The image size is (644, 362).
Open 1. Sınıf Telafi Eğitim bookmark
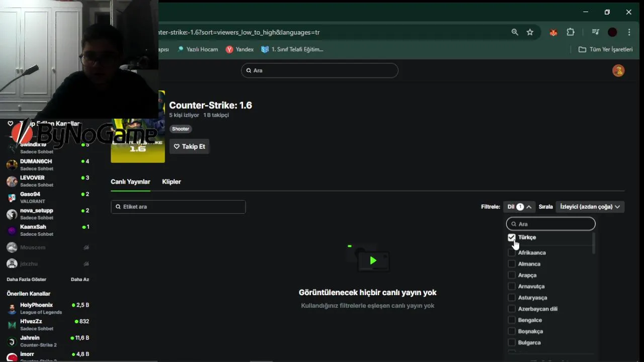(292, 49)
